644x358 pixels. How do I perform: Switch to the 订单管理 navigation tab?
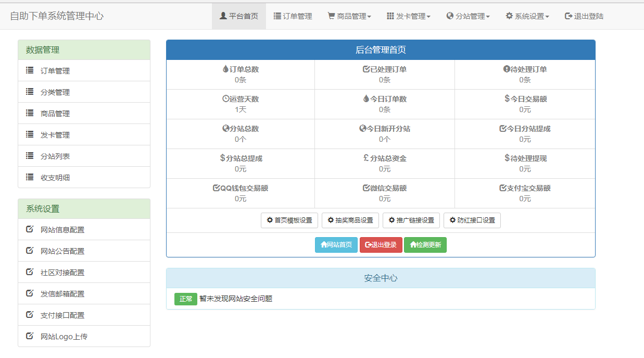pyautogui.click(x=293, y=16)
